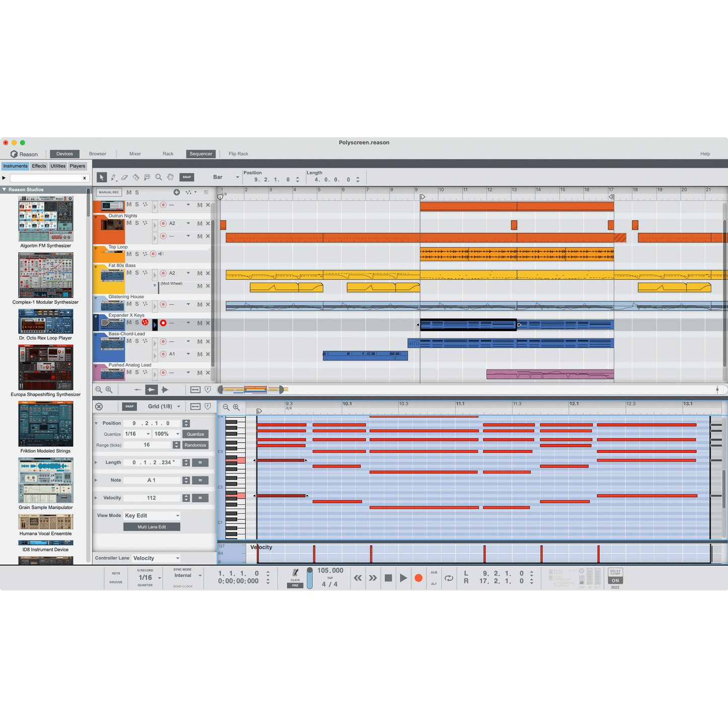Click the Add track plus icon

176,192
